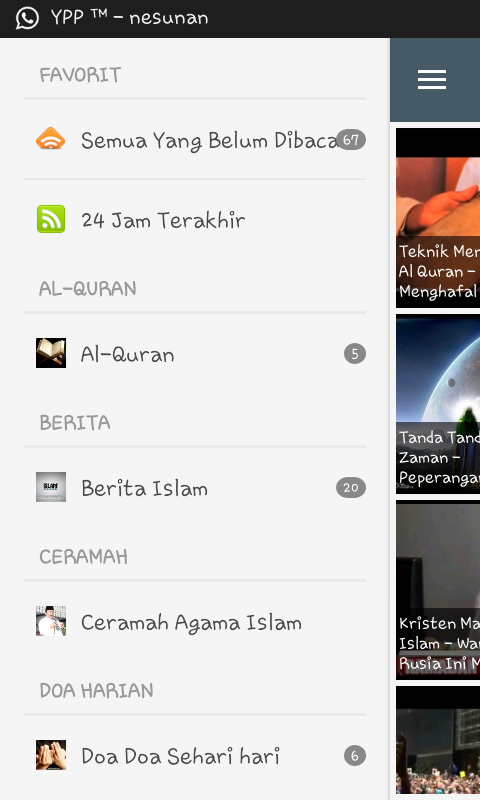Open the Tanda Tanda Zaman video thumbnail
480x800 pixels.
(438, 404)
